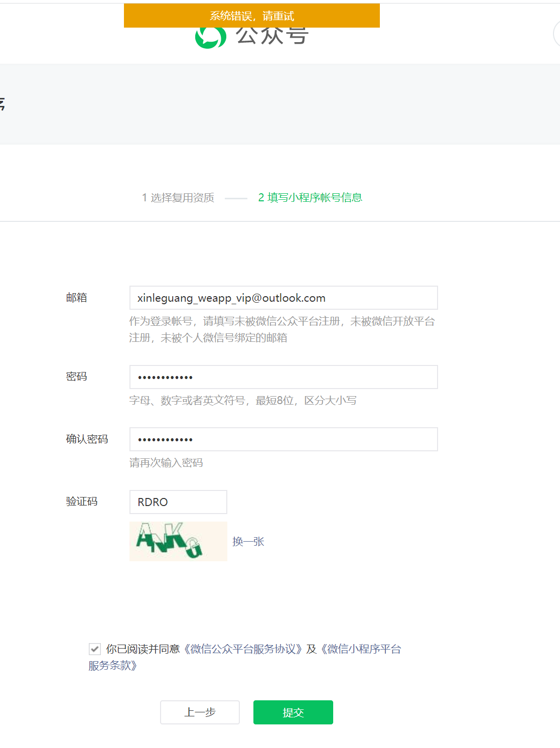Click the 确认密码 label
The height and width of the screenshot is (748, 560).
87,439
